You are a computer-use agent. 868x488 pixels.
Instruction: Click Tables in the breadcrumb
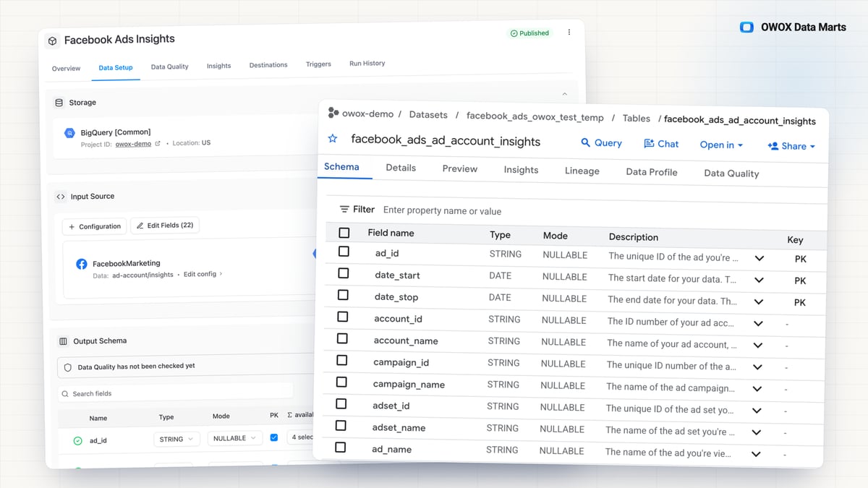pyautogui.click(x=637, y=118)
